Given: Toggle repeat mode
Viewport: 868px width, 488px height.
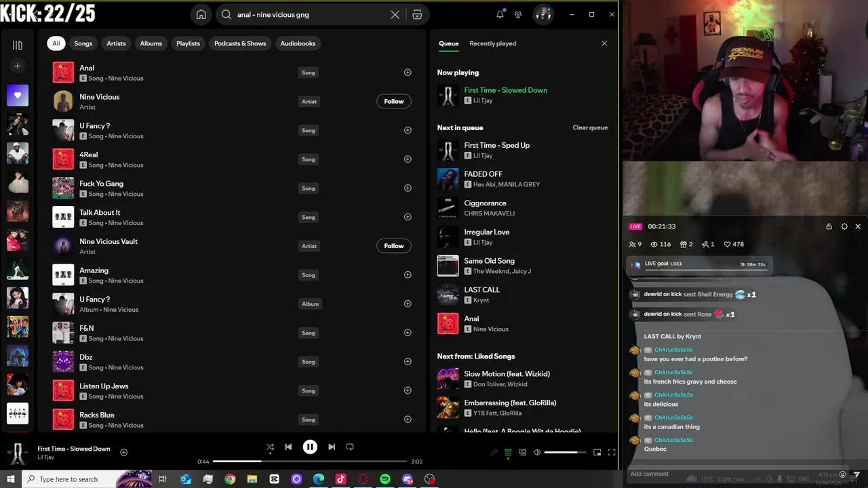Looking at the screenshot, I should (350, 447).
